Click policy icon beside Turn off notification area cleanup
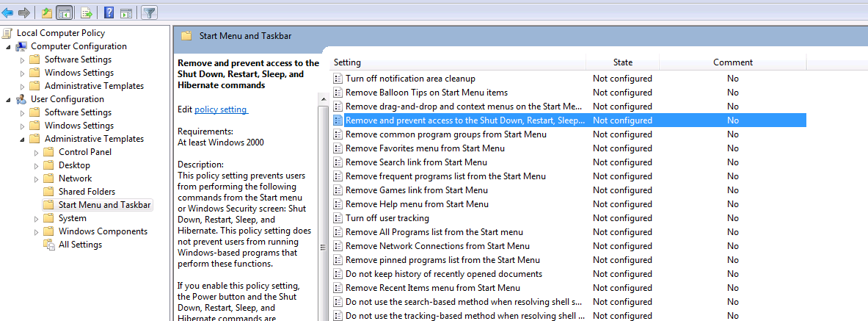 (x=338, y=79)
